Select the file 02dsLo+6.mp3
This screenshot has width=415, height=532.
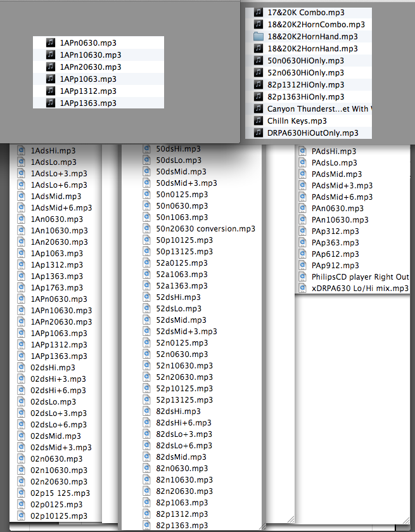click(58, 424)
